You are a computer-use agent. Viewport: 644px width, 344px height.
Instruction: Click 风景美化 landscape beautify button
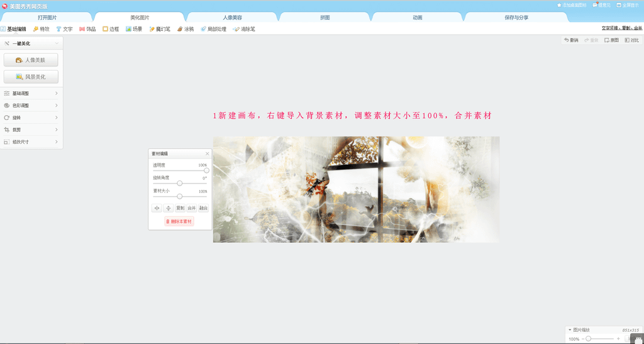pyautogui.click(x=31, y=77)
